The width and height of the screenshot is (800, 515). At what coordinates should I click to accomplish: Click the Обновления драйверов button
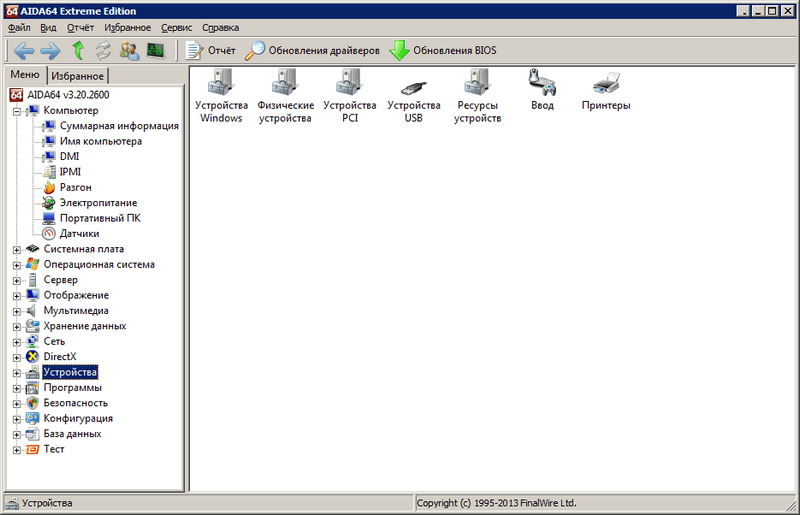312,50
